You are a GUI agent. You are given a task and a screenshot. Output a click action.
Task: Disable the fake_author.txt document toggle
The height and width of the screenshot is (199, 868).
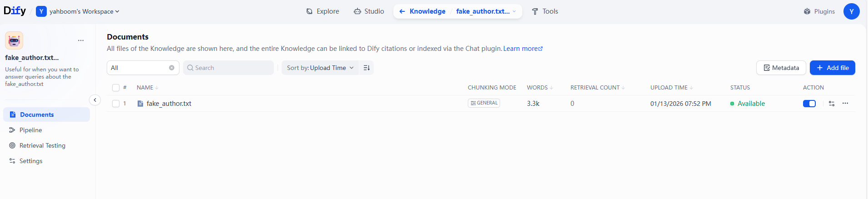[x=809, y=104]
